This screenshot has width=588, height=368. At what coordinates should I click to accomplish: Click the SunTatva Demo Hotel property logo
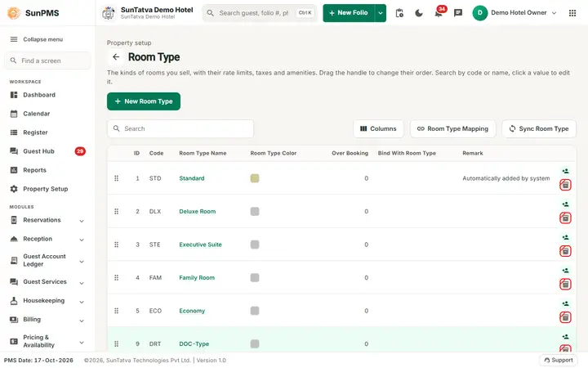tap(109, 13)
